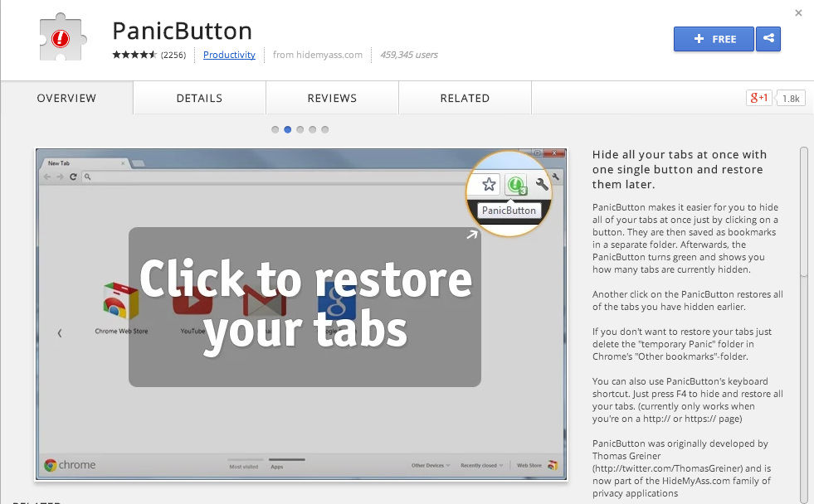
Task: Select the third screenshot carousel dot
Action: tap(300, 129)
